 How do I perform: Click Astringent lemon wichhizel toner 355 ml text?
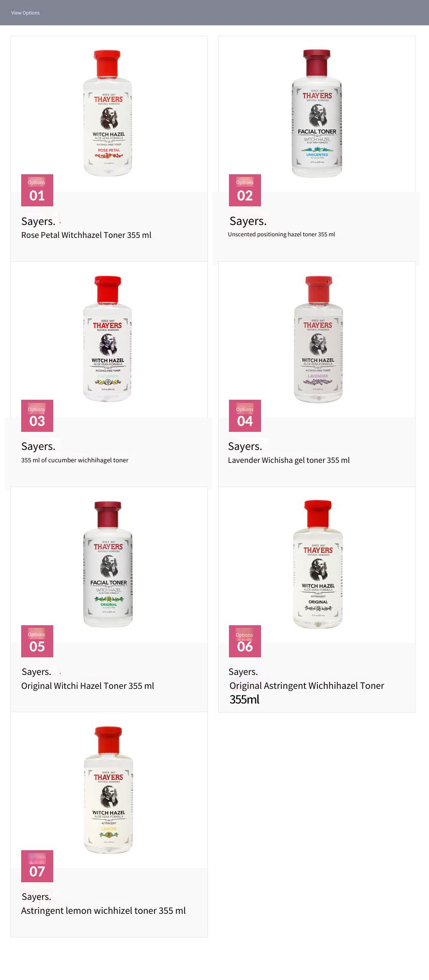pyautogui.click(x=103, y=911)
